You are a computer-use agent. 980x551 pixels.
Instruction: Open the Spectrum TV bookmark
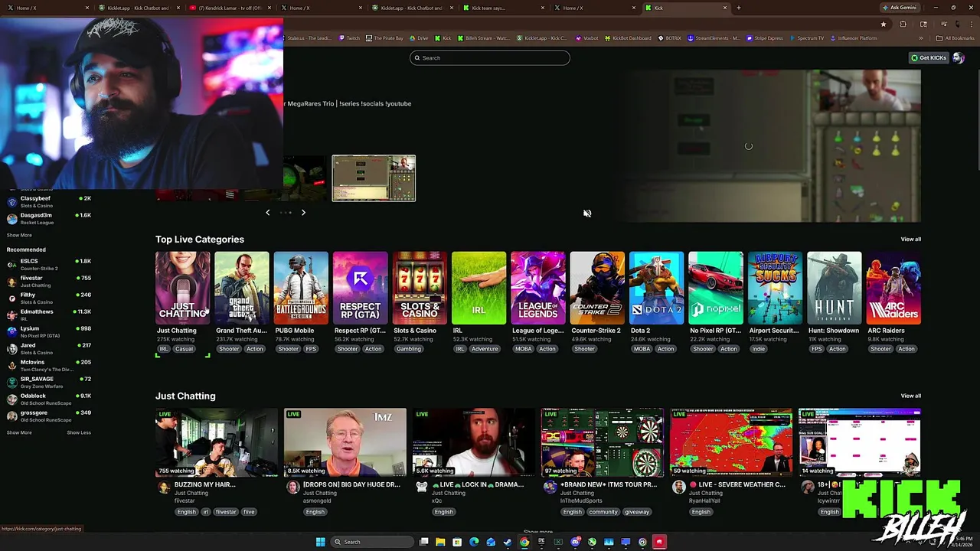(807, 38)
